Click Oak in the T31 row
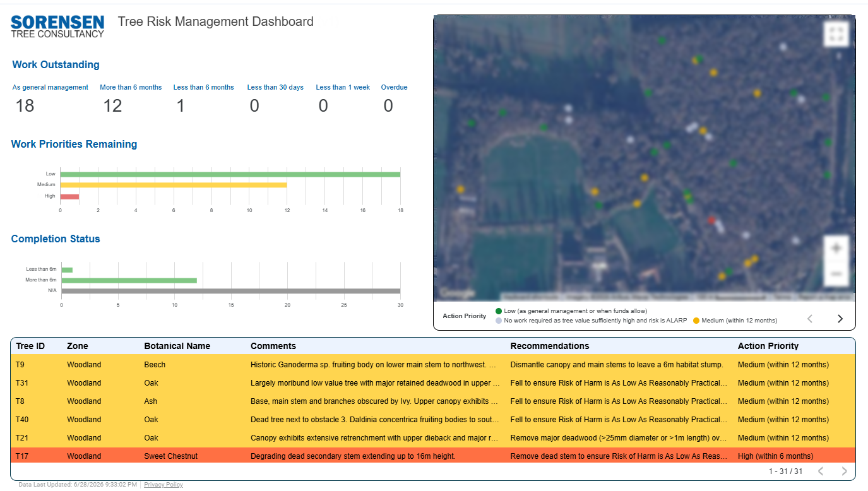The image size is (868, 491). (x=151, y=383)
